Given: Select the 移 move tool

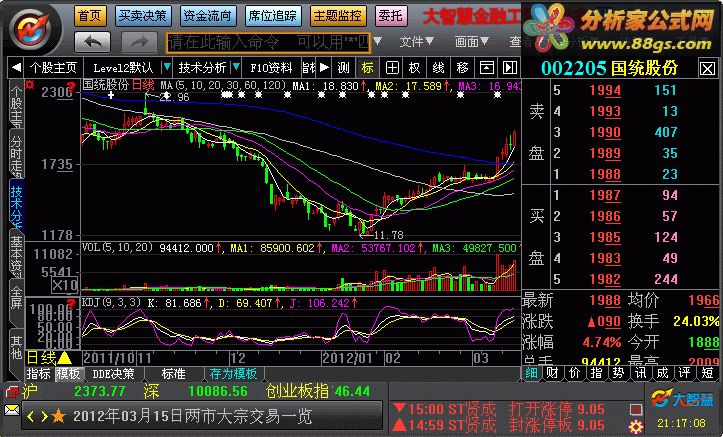Looking at the screenshot, I should 462,68.
